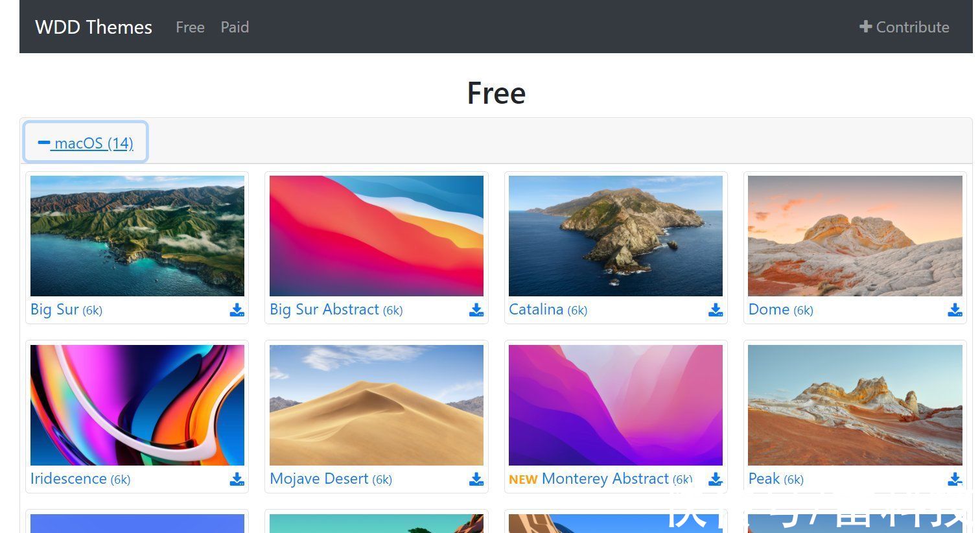Open the Paid menu item

(235, 27)
